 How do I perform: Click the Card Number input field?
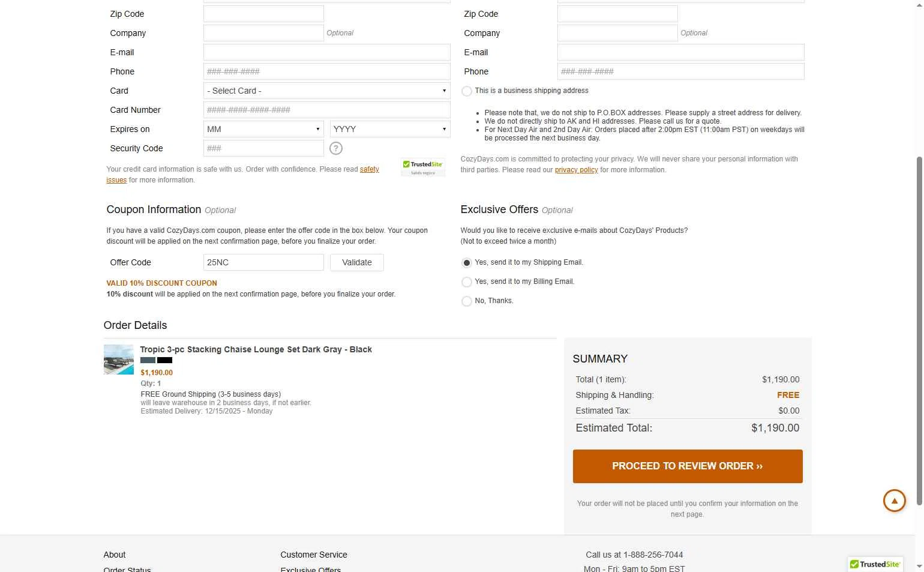[x=327, y=110]
